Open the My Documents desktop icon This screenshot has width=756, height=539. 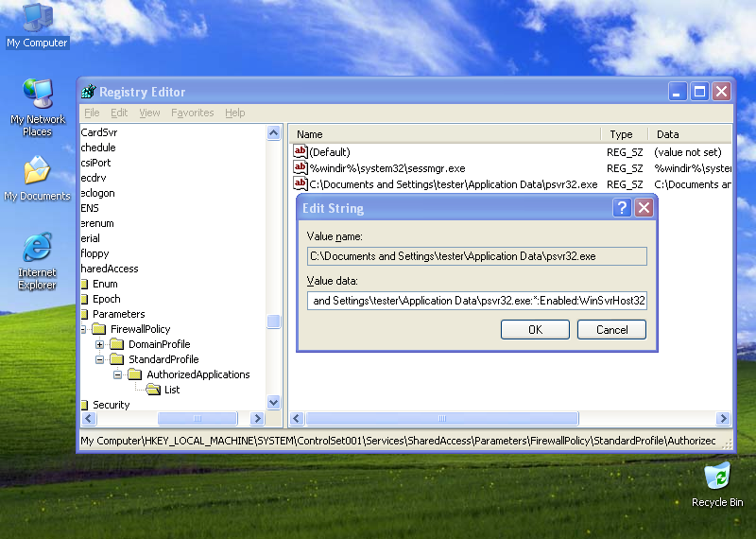(x=37, y=178)
